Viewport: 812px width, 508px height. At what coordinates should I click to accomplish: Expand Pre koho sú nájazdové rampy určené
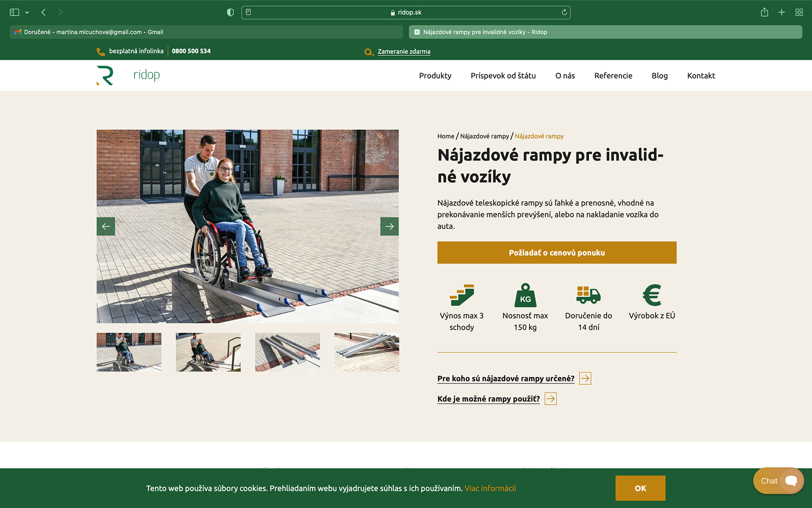coord(506,378)
